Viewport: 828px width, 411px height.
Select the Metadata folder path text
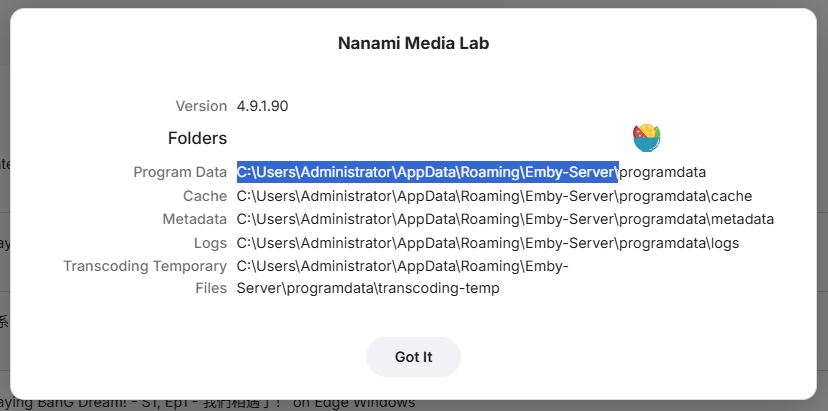pyautogui.click(x=505, y=219)
